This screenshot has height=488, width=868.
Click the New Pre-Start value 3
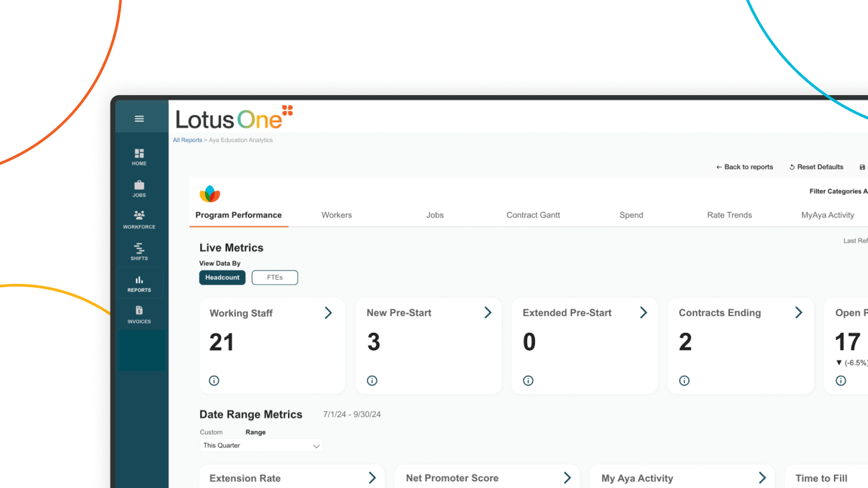(x=374, y=342)
